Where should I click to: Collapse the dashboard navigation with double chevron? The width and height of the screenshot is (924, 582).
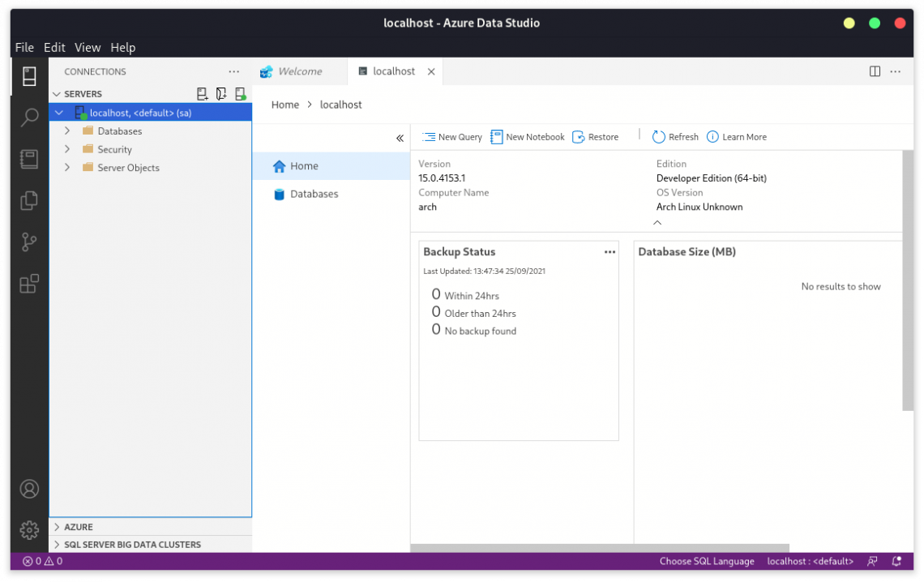400,139
